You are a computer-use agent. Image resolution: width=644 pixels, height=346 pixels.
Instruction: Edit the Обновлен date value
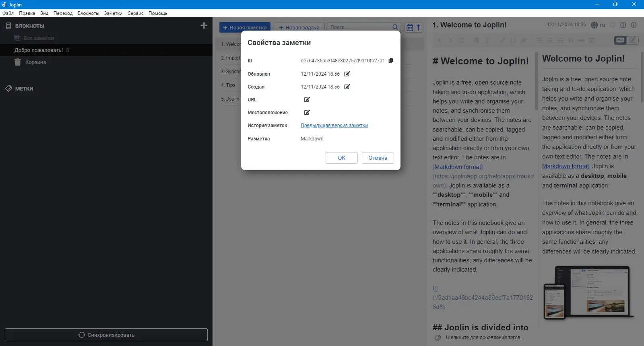pyautogui.click(x=347, y=74)
